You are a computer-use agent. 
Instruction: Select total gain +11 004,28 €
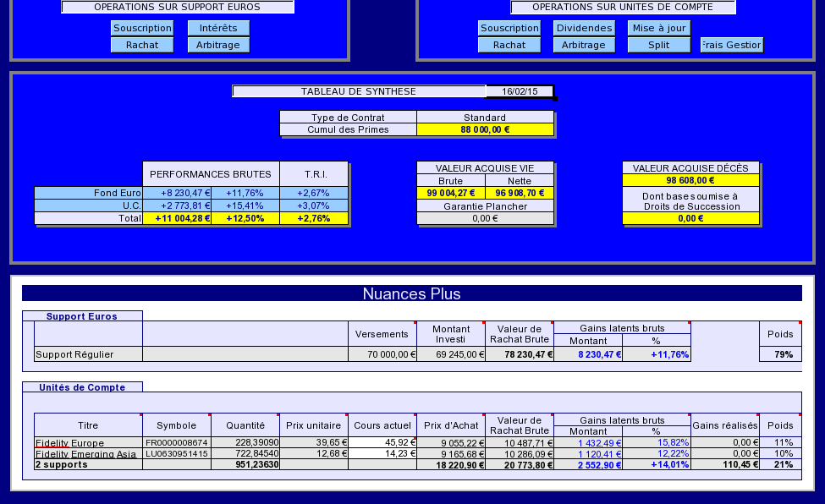(x=177, y=218)
